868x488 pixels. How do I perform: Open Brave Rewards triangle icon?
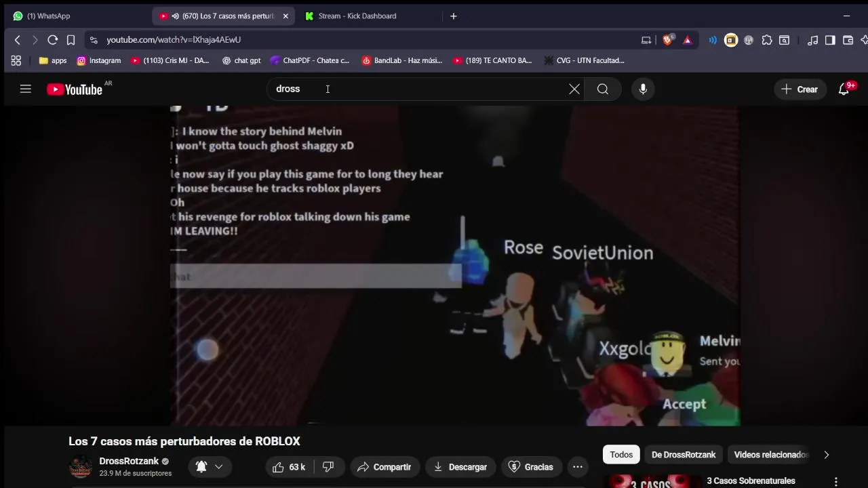(688, 40)
